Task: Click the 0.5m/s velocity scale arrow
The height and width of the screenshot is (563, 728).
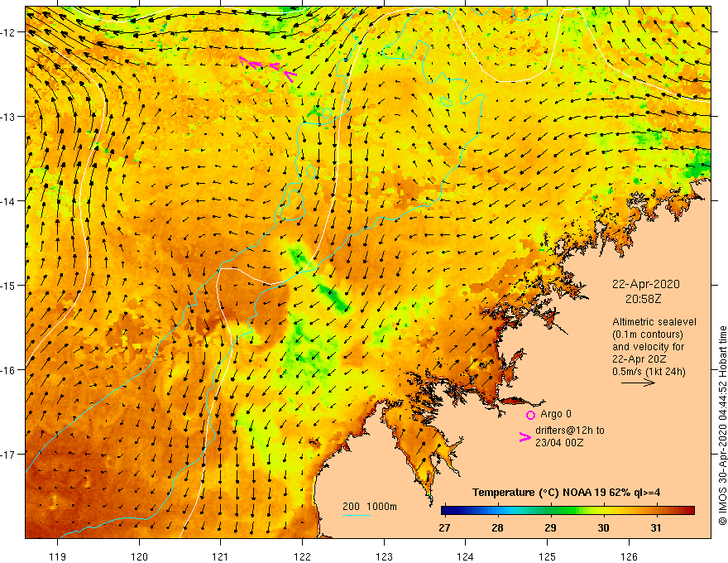Action: [638, 383]
